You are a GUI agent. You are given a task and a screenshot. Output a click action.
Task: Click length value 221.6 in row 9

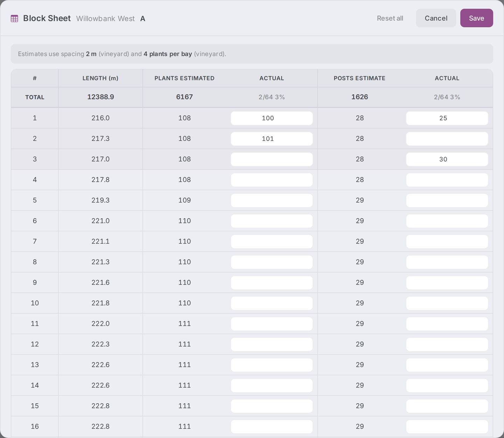coord(100,283)
